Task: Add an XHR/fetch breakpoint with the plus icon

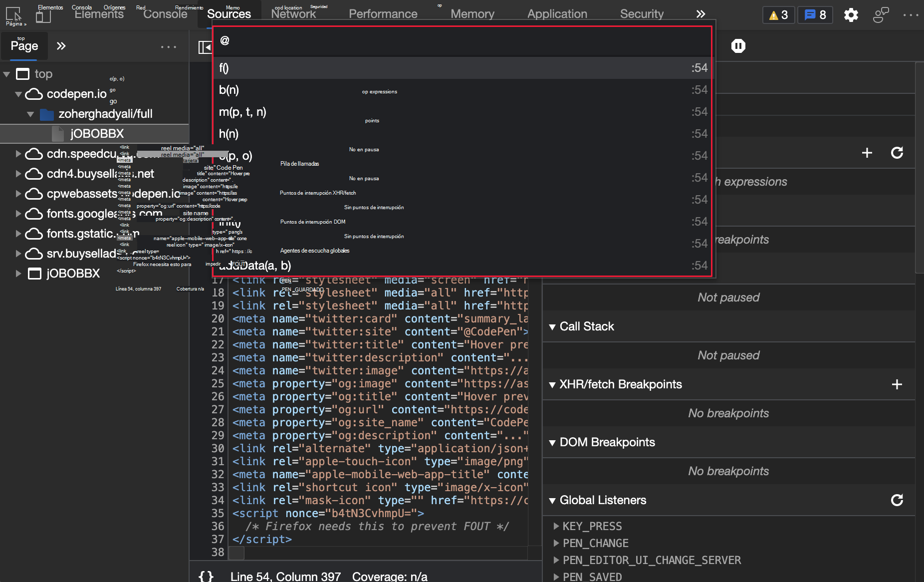Action: click(897, 384)
